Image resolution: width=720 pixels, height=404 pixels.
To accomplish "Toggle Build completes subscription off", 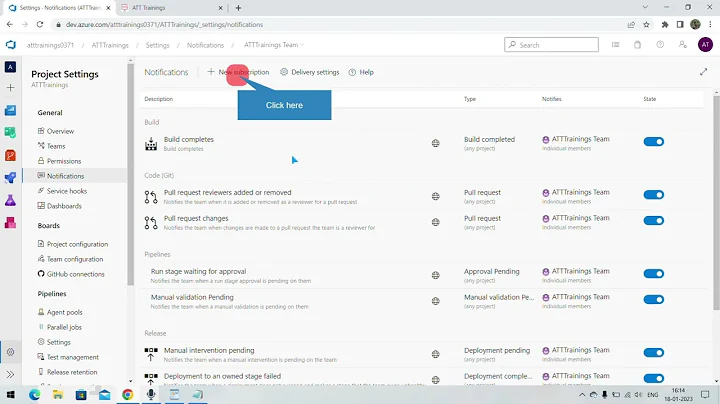I will click(653, 142).
